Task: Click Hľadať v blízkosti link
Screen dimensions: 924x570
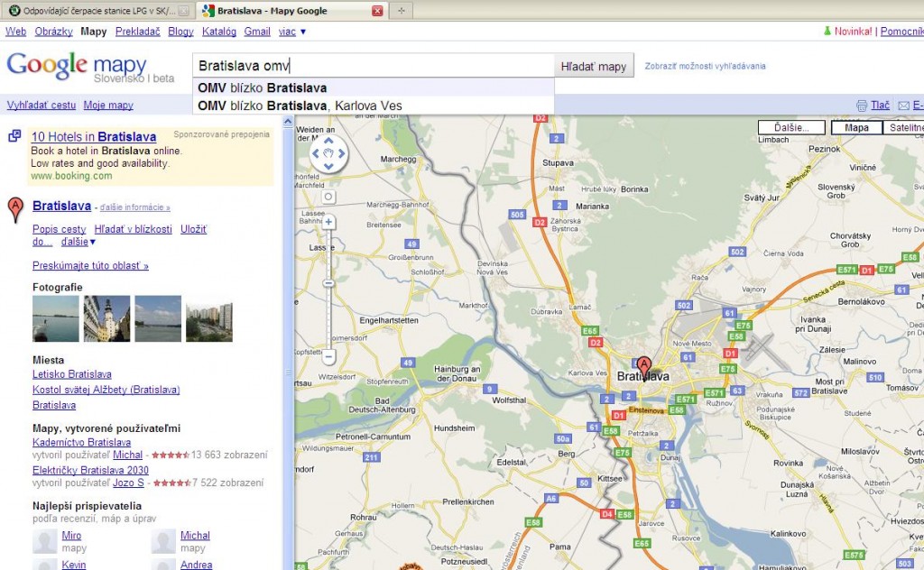Action: tap(134, 229)
